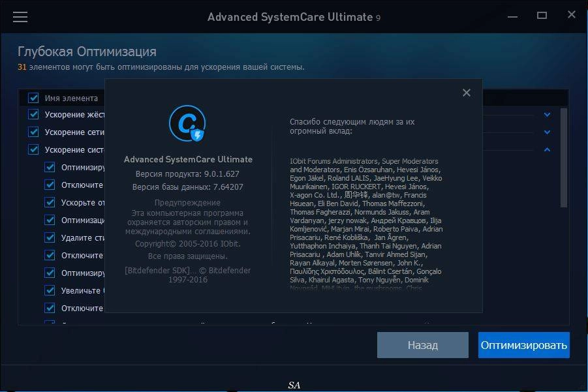588x392 pixels.
Task: Uncheck 'Оптимизаци...' checkbox
Action: click(x=50, y=220)
